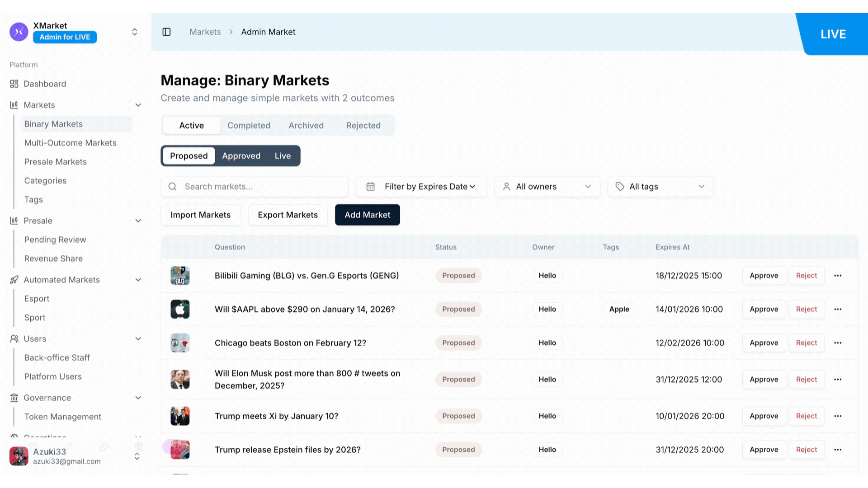The image size is (868, 488).
Task: Open more options for Bilibili Gaming row
Action: pos(838,276)
